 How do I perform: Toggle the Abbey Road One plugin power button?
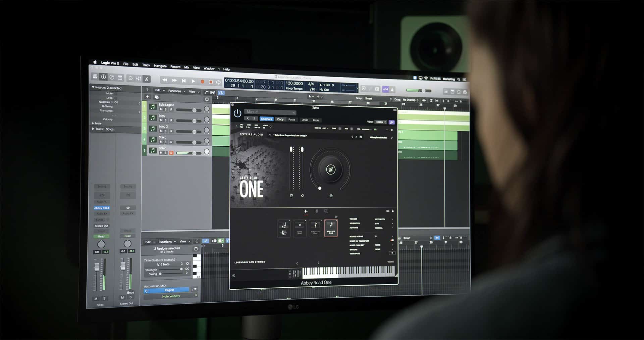point(237,113)
